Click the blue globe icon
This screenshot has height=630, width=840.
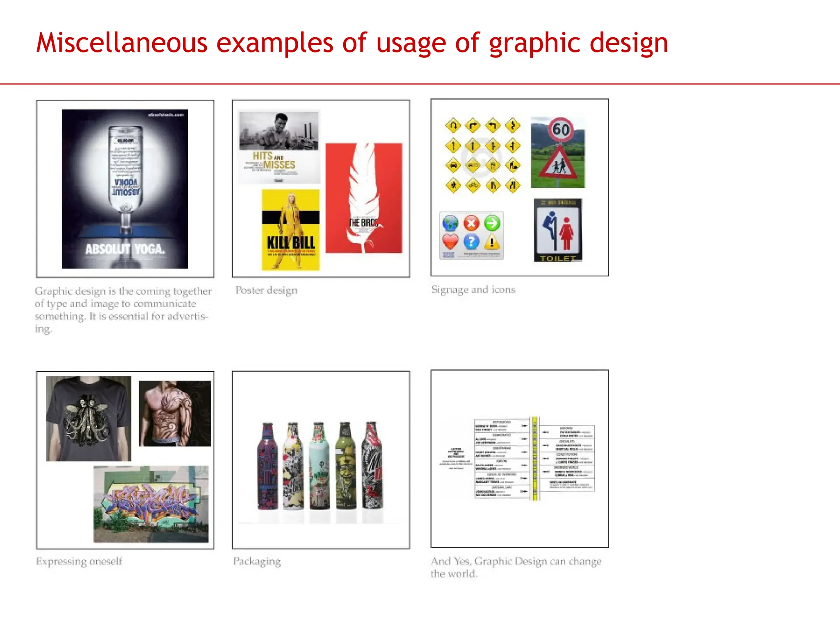coord(450,224)
